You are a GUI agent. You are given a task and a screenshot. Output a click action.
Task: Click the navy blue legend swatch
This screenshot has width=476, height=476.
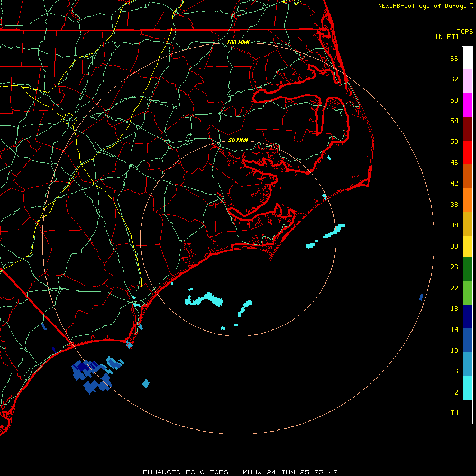tap(467, 317)
